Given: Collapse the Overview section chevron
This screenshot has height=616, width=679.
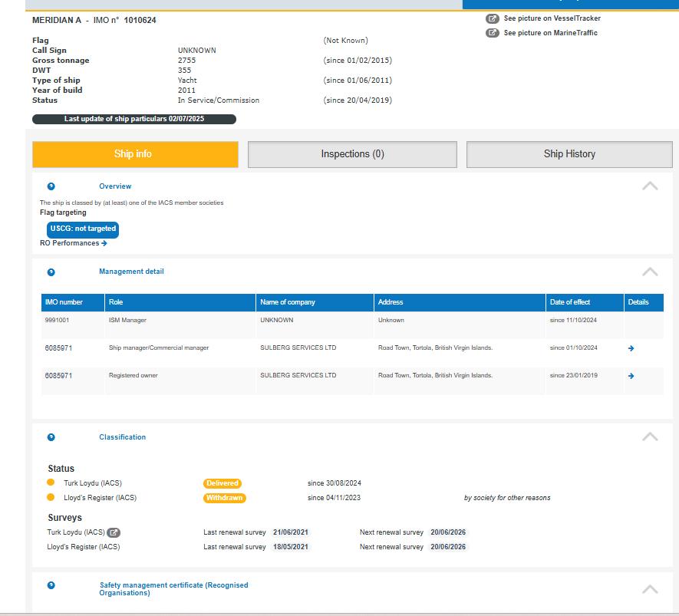Looking at the screenshot, I should [x=649, y=186].
